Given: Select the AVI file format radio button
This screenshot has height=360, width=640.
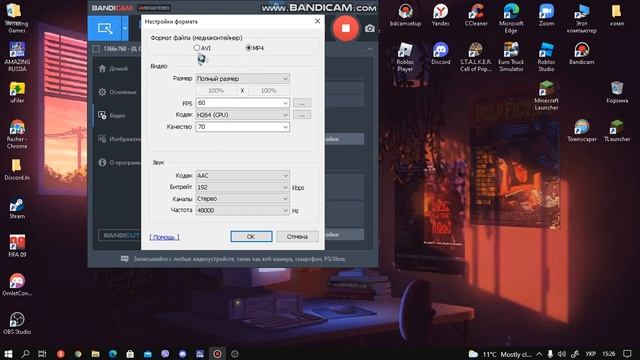Looking at the screenshot, I should [197, 48].
